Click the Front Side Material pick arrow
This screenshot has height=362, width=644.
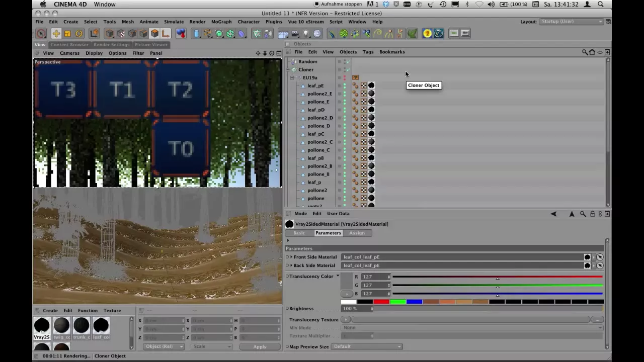600,257
